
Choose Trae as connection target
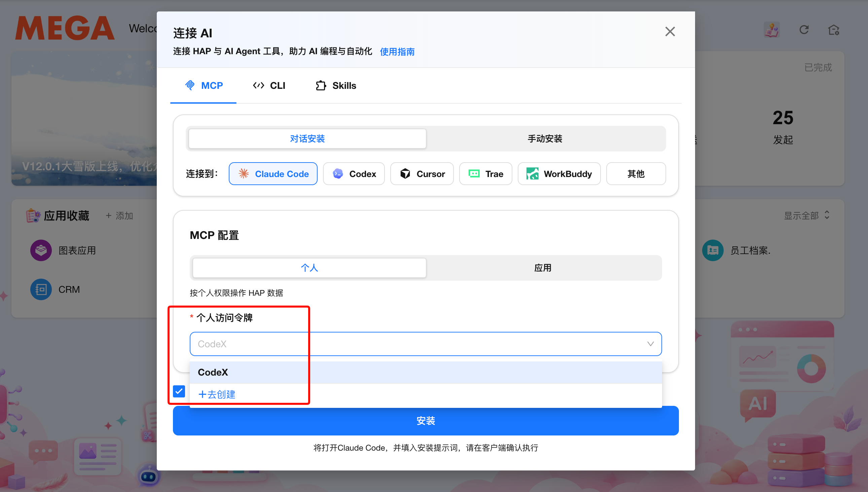click(x=485, y=174)
